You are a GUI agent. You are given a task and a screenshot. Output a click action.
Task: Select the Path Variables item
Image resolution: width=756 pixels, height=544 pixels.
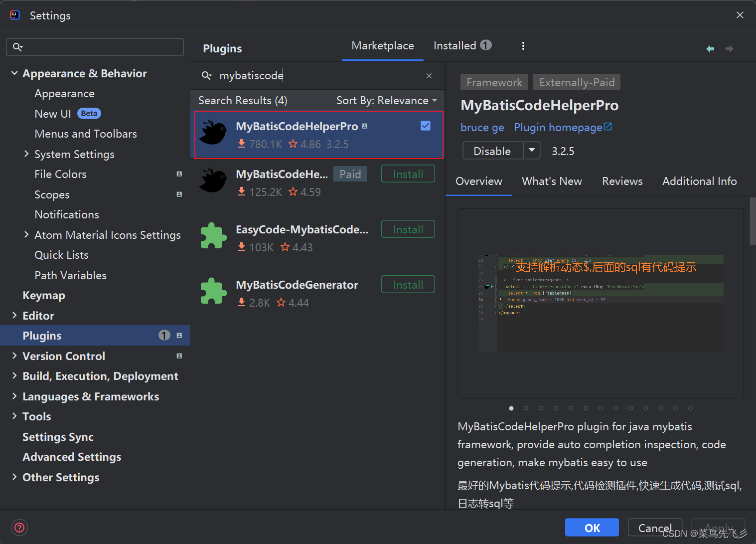coord(70,275)
